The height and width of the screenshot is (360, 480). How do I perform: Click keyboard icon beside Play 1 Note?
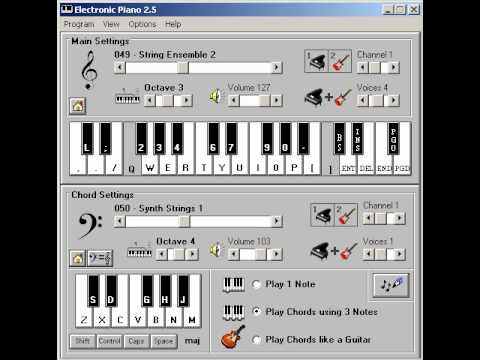pos(234,285)
